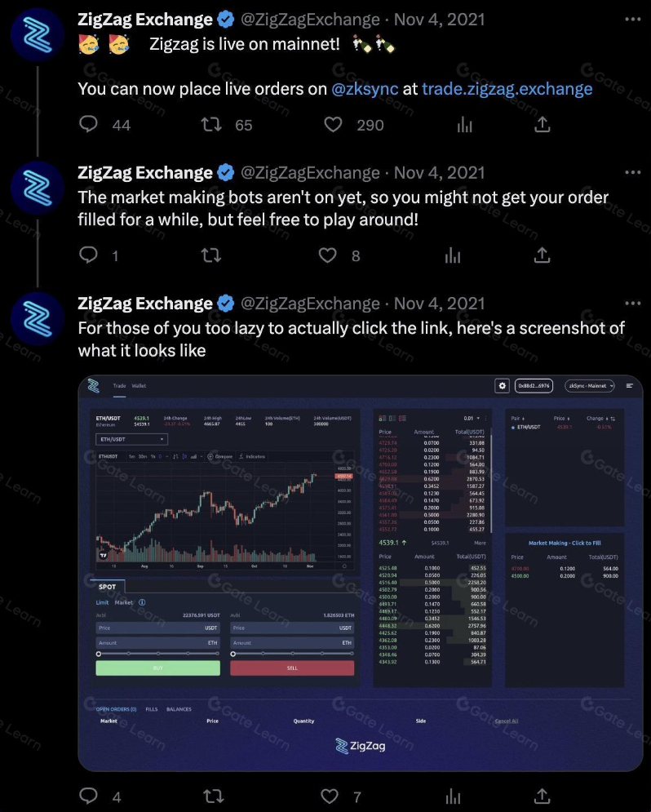This screenshot has width=651, height=812.
Task: Click the buy amount slider handle
Action: tap(99, 654)
